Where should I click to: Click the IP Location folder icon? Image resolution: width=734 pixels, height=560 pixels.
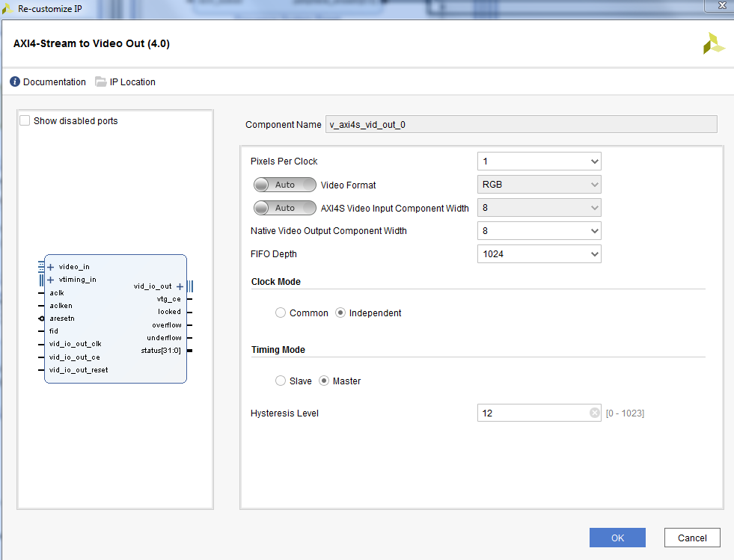click(101, 82)
